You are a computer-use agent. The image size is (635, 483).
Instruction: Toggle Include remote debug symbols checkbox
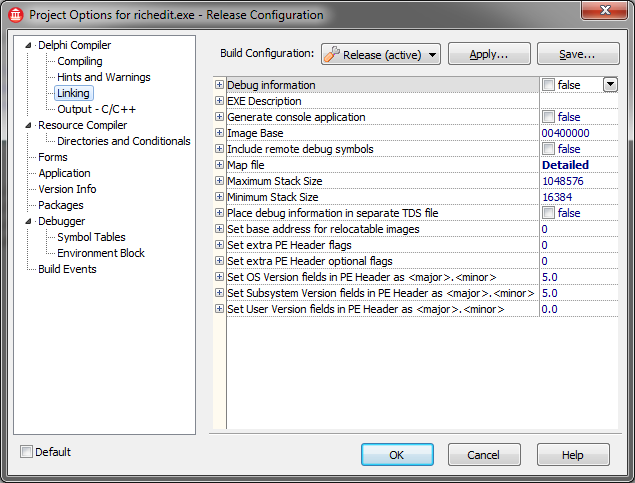click(548, 149)
